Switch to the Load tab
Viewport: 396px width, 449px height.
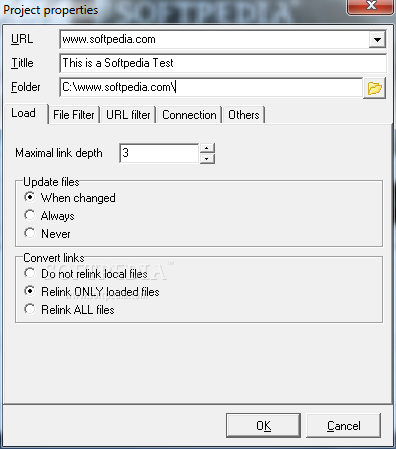click(x=25, y=114)
